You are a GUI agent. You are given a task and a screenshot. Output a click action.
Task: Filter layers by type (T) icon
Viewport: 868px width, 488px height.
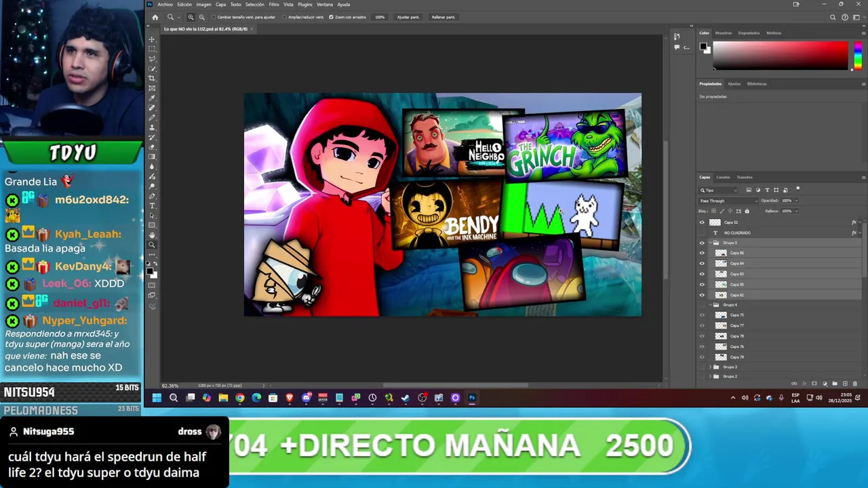point(767,190)
